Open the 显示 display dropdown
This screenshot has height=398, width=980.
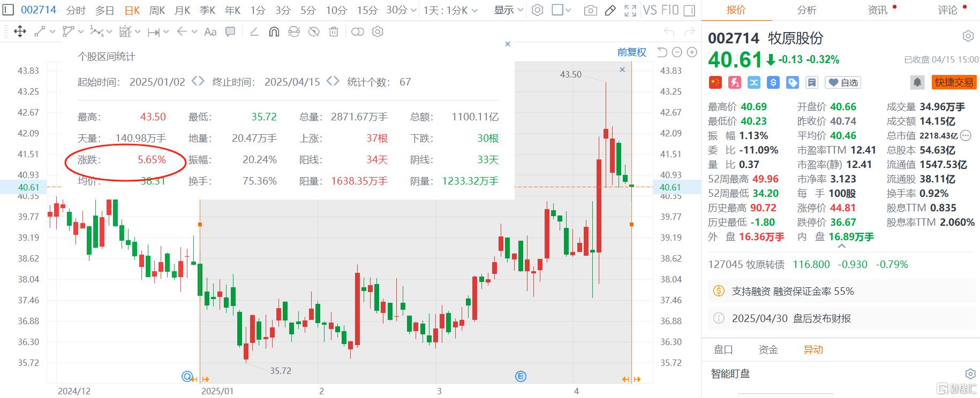(x=509, y=10)
